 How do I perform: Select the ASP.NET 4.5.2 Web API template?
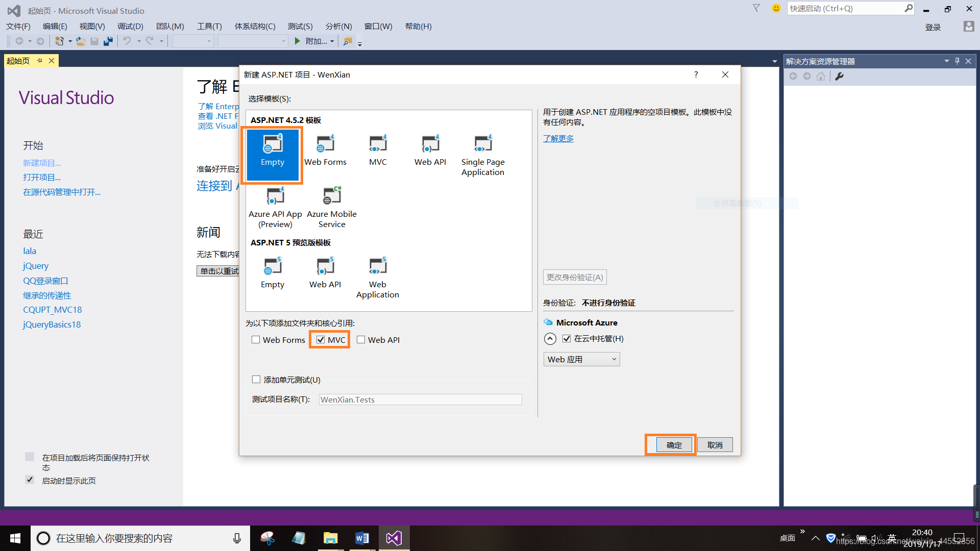[x=430, y=151]
